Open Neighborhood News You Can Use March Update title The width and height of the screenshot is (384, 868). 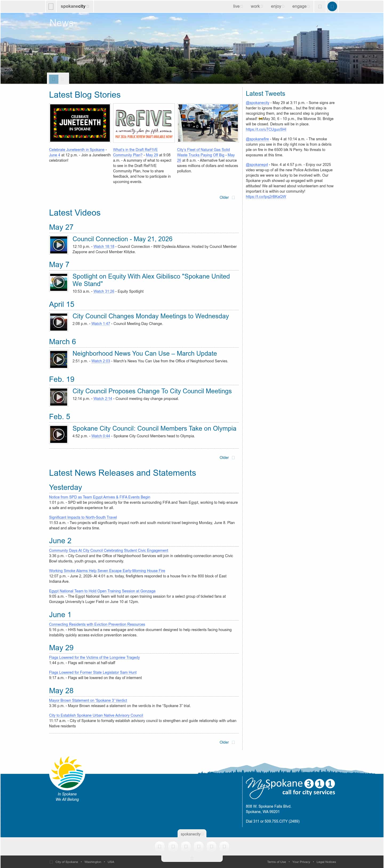click(x=145, y=354)
